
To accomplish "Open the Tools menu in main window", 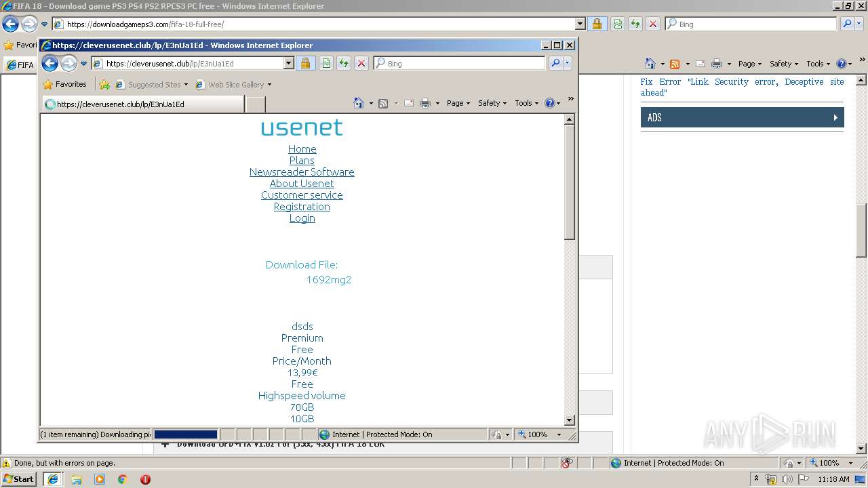I will point(818,64).
